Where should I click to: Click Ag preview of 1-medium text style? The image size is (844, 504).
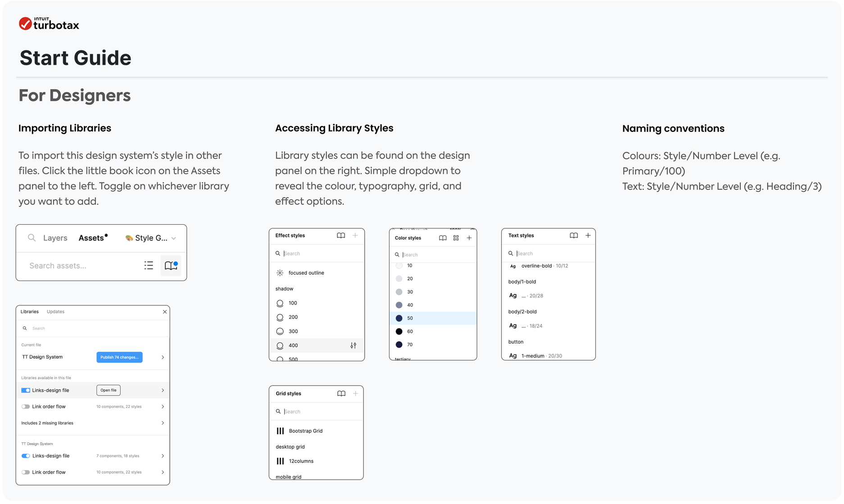click(513, 356)
